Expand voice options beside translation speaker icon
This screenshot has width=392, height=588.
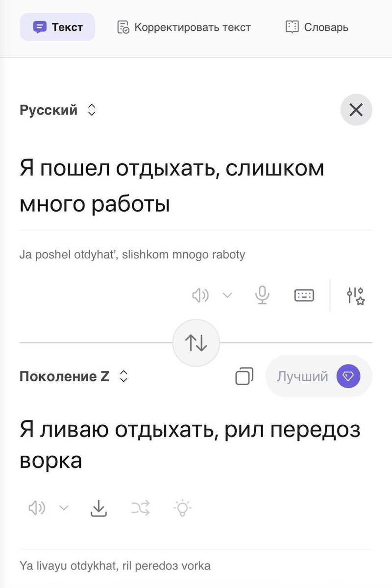point(64,508)
